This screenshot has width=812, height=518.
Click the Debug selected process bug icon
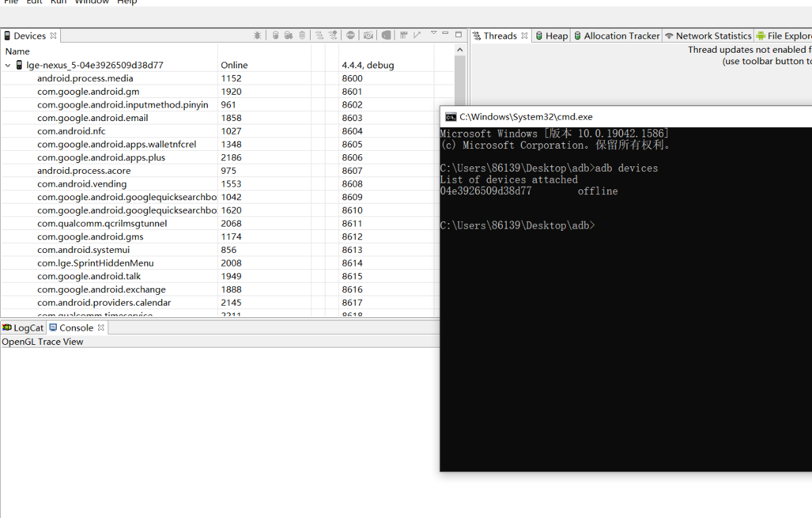(x=257, y=35)
